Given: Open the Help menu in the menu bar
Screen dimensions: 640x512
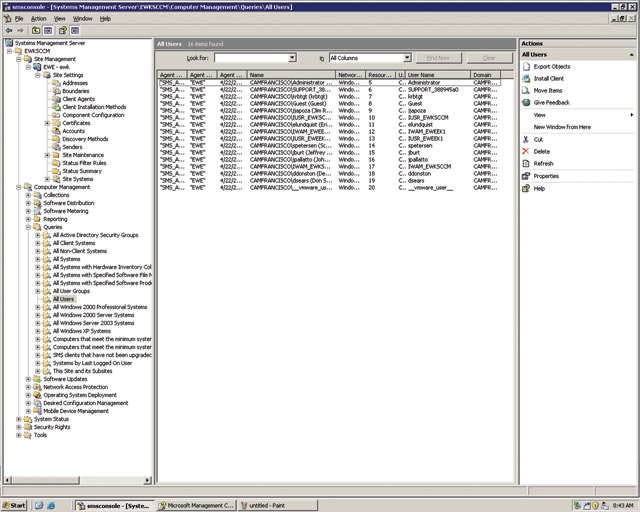Looking at the screenshot, I should tap(105, 19).
